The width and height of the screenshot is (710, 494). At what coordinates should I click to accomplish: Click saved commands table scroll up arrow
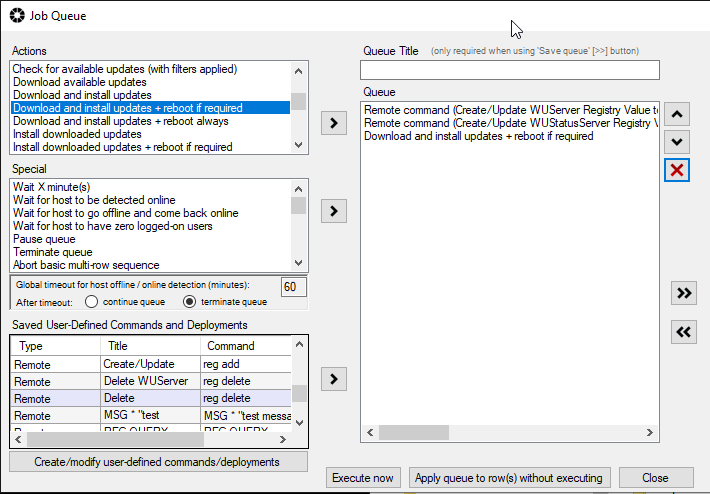[299, 345]
